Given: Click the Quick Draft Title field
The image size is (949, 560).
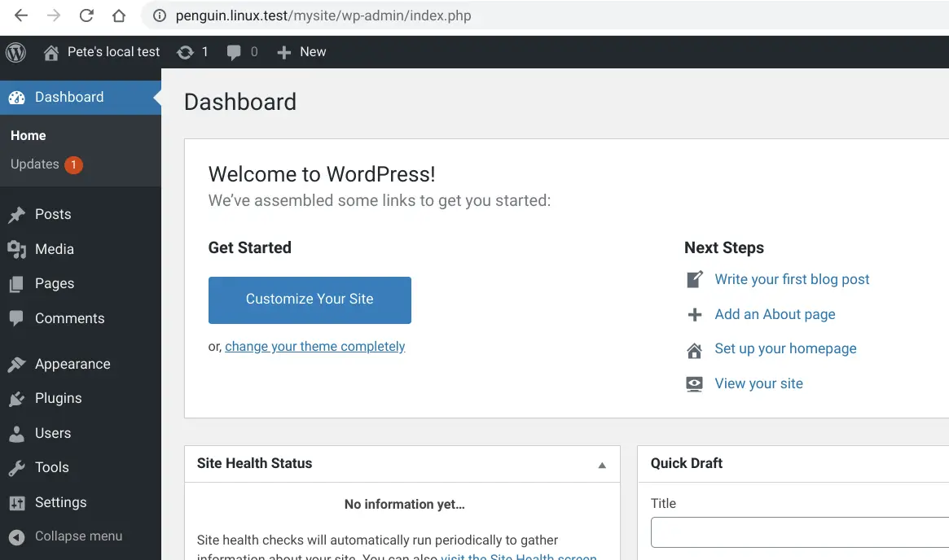Looking at the screenshot, I should tap(800, 533).
